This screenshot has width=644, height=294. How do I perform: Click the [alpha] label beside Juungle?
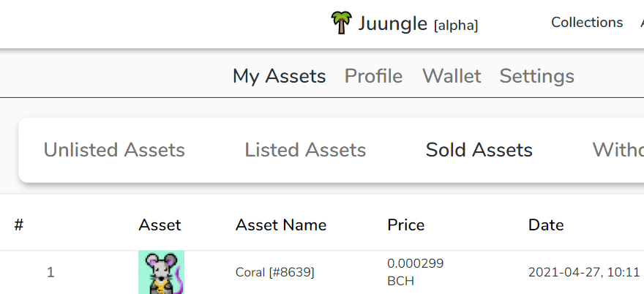pos(456,26)
